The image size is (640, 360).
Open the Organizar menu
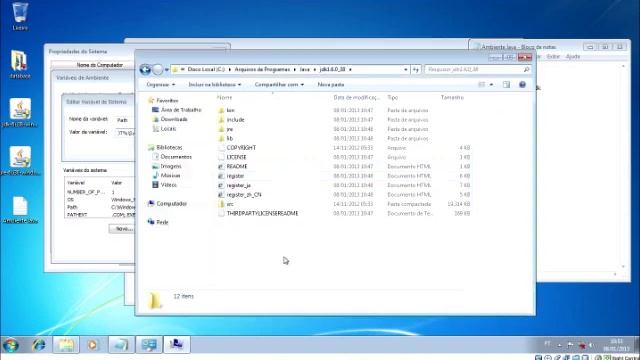coord(161,84)
